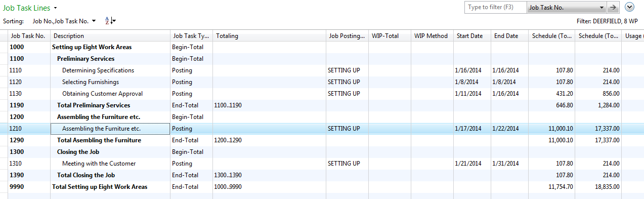The height and width of the screenshot is (199, 644).
Task: Click the Totaling column header
Action: click(x=269, y=36)
